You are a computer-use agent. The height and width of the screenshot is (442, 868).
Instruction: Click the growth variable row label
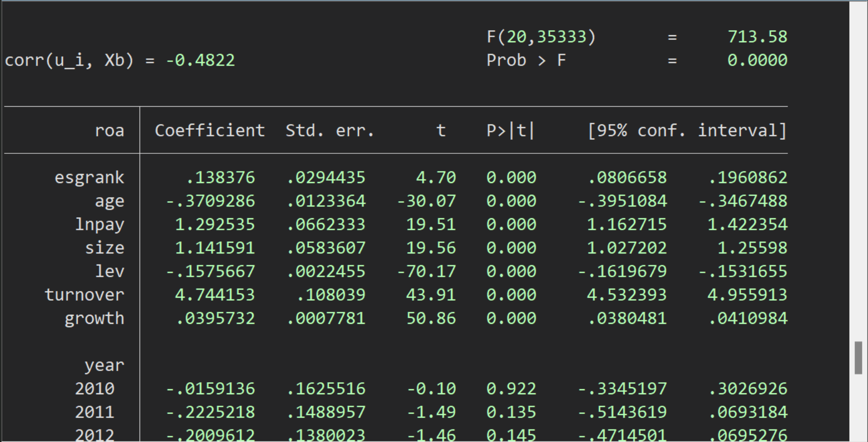(x=94, y=318)
